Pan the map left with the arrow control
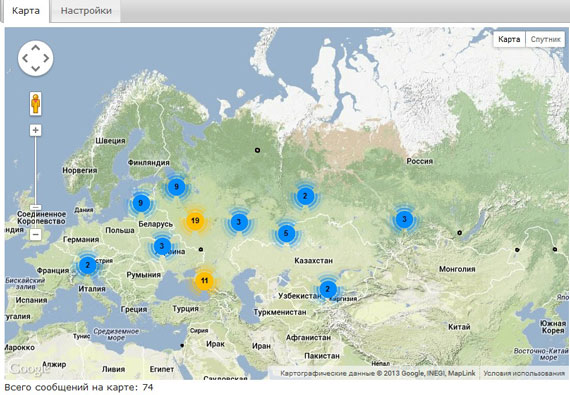This screenshot has height=395, width=570. [25, 58]
